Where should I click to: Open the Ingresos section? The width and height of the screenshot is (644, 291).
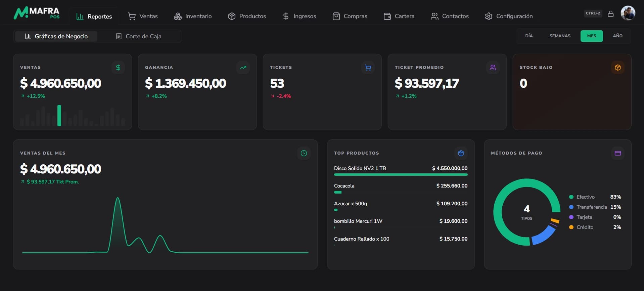click(x=299, y=16)
